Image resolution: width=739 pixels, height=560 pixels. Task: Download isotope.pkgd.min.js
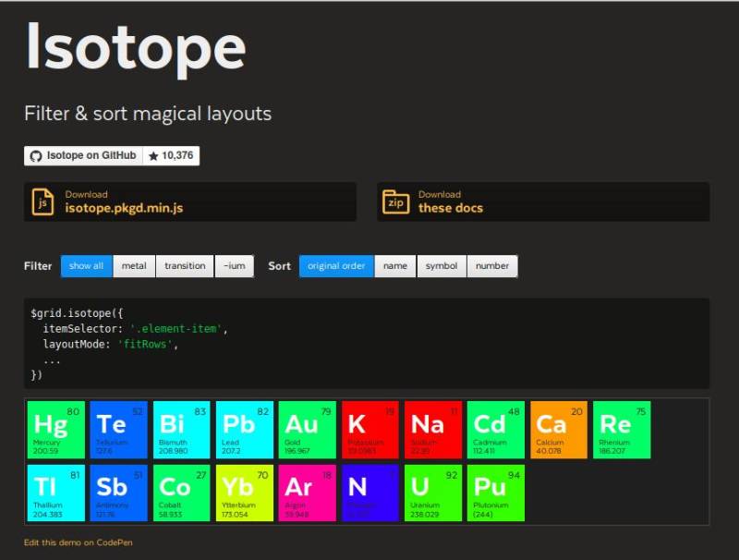click(x=190, y=201)
